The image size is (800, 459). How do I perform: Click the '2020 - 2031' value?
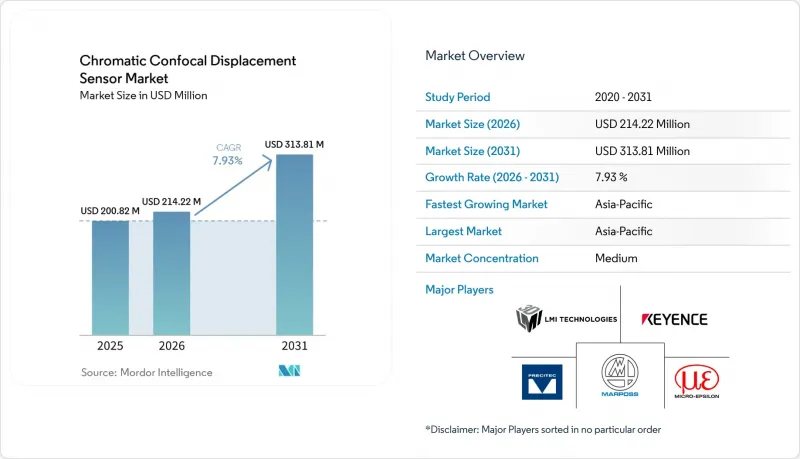coord(623,97)
